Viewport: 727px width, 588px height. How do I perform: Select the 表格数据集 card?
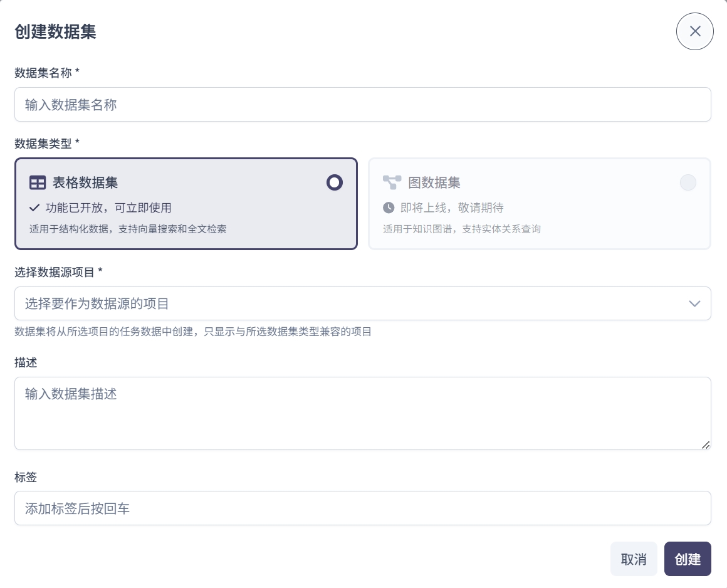[x=186, y=204]
